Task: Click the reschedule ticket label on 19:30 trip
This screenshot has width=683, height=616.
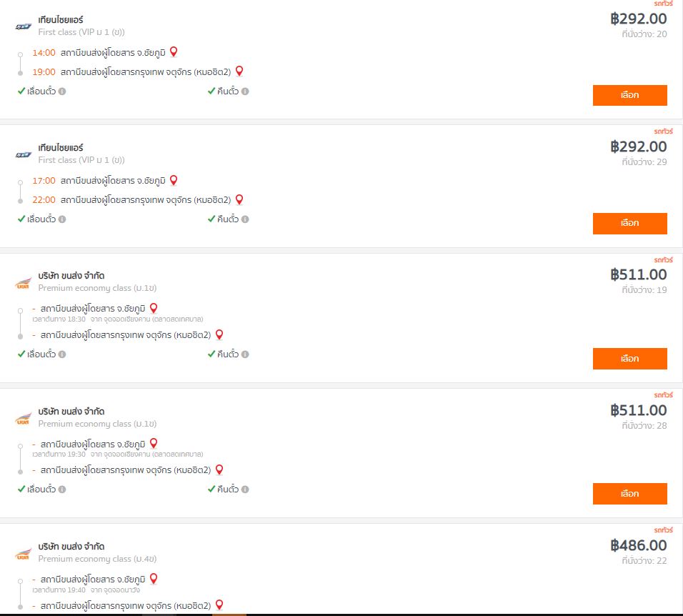Action: click(41, 490)
